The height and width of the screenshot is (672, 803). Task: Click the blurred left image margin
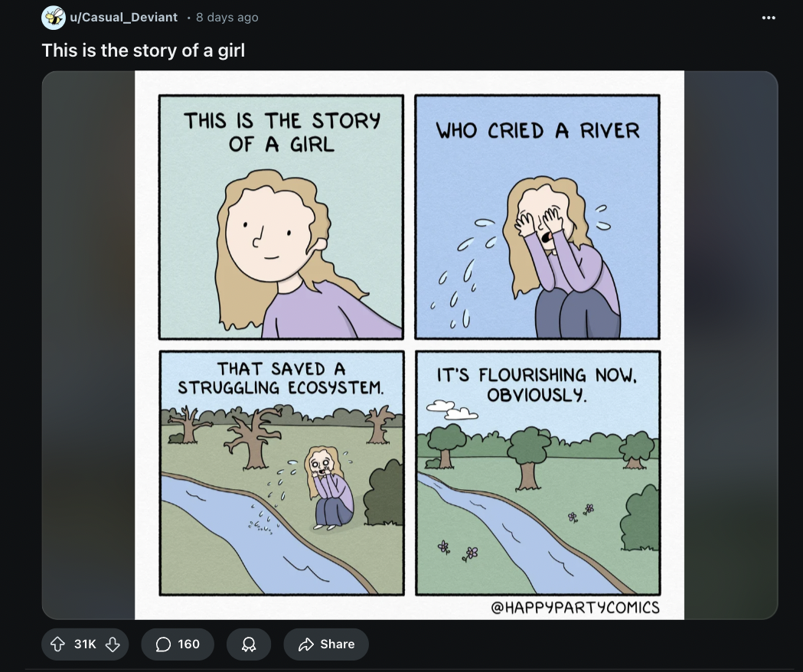click(x=88, y=344)
